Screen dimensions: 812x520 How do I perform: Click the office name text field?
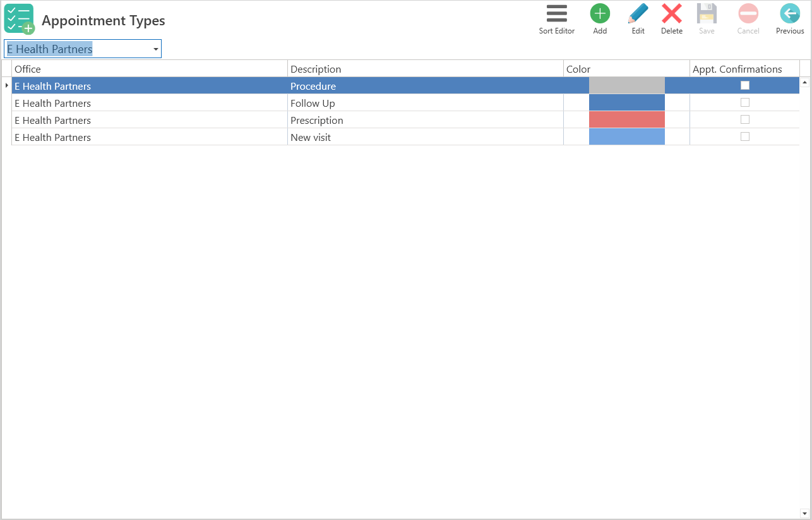[77, 49]
